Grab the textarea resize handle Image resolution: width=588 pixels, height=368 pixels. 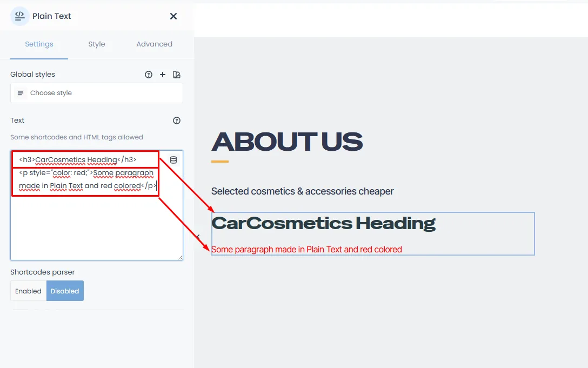pos(181,257)
